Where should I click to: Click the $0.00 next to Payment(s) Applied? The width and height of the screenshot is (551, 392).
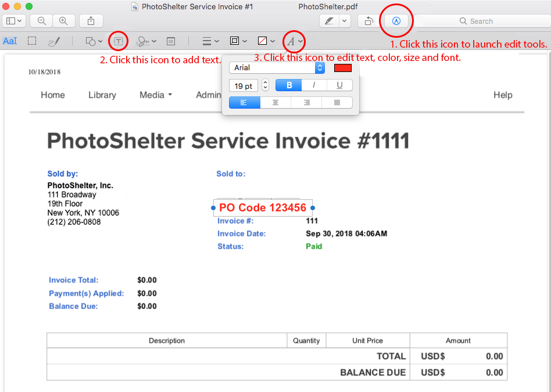pyautogui.click(x=147, y=293)
